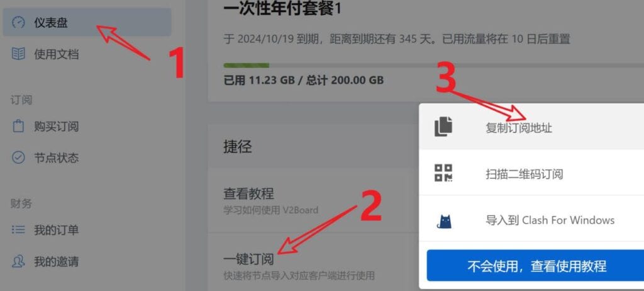Click the people icon beside 我的邀请

point(18,261)
